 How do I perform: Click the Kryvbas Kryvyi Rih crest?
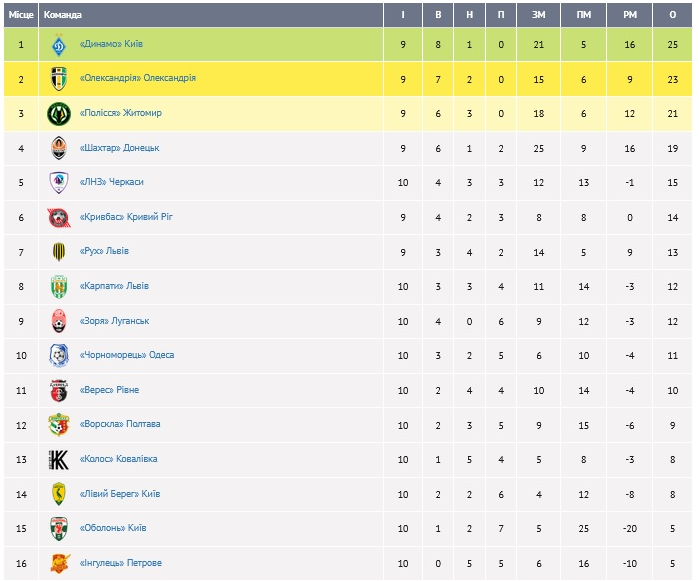pyautogui.click(x=59, y=217)
